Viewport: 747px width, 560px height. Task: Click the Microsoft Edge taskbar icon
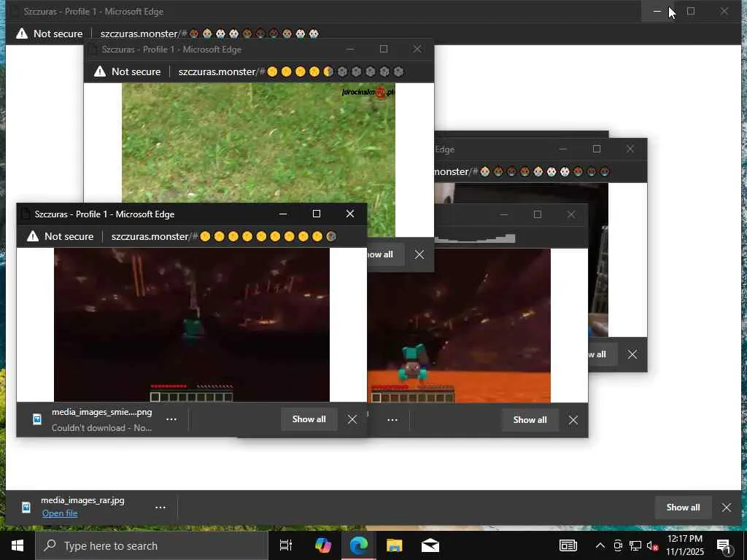tap(359, 545)
